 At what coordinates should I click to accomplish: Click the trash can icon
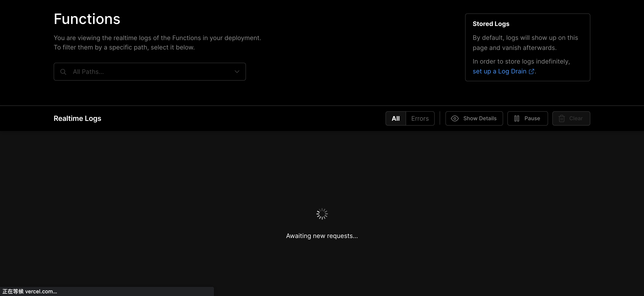[x=561, y=118]
